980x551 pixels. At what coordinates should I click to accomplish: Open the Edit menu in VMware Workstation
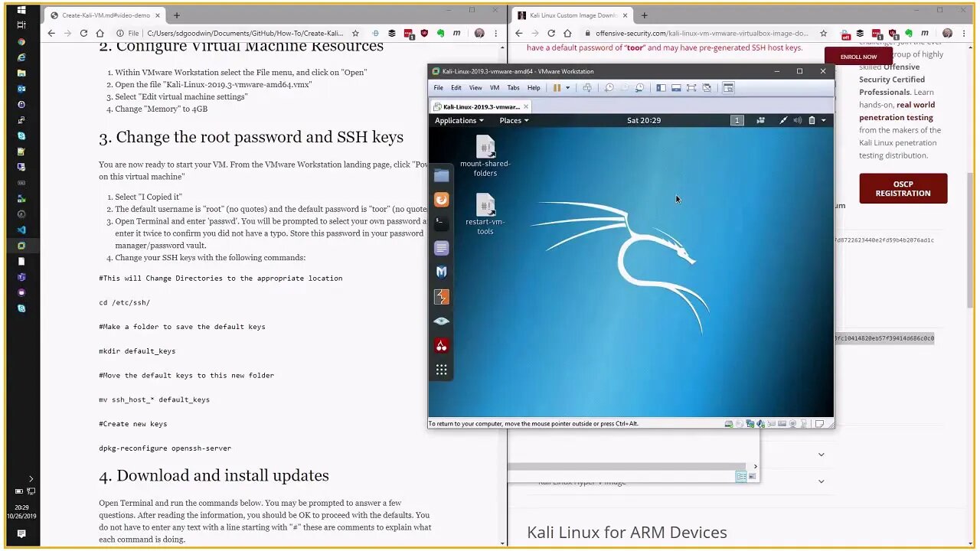[456, 88]
